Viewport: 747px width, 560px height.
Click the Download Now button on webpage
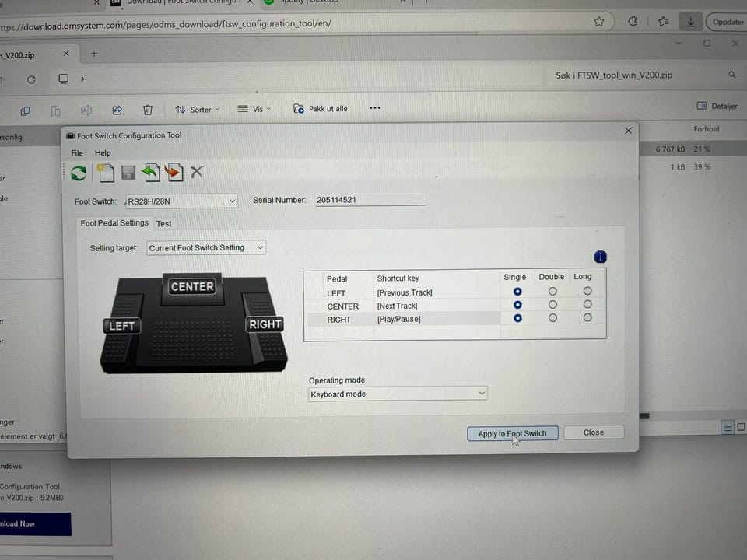click(x=33, y=523)
